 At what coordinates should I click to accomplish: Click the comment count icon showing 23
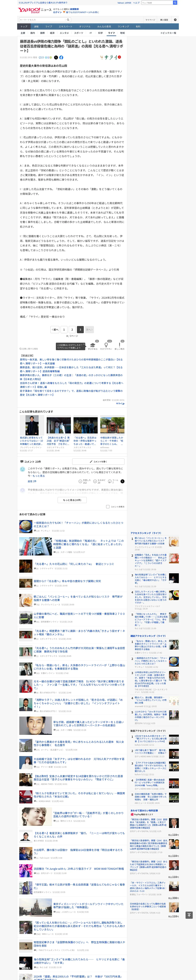click(x=41, y=57)
